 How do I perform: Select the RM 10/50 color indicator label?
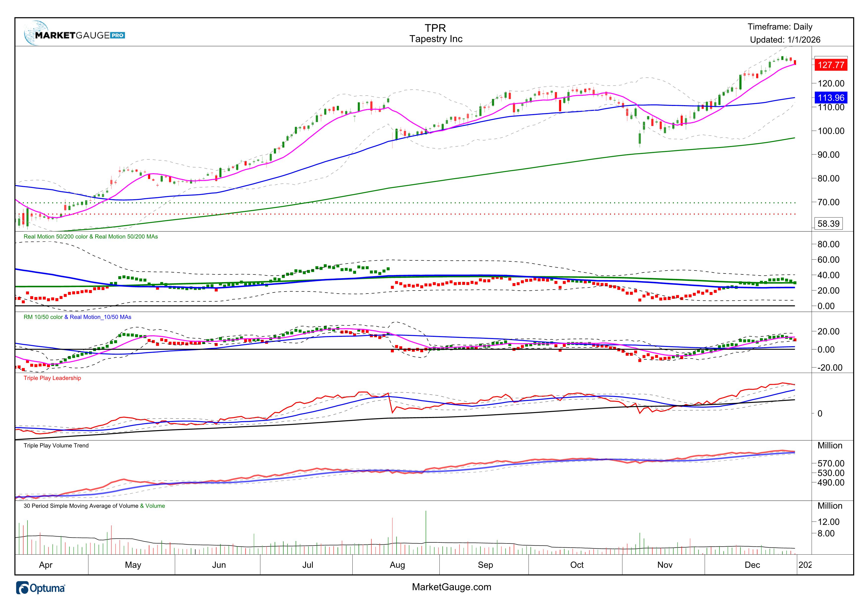tap(43, 317)
